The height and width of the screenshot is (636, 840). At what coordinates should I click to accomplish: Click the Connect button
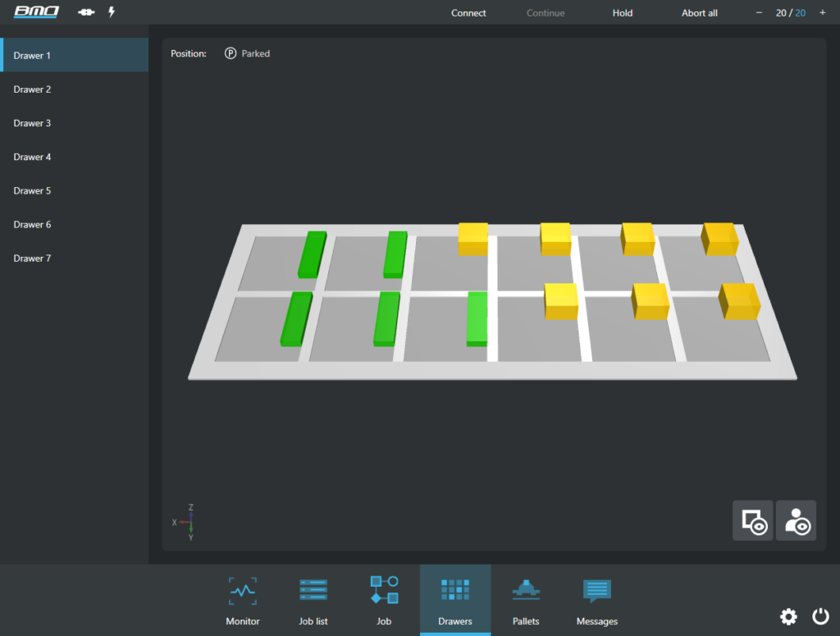[468, 13]
